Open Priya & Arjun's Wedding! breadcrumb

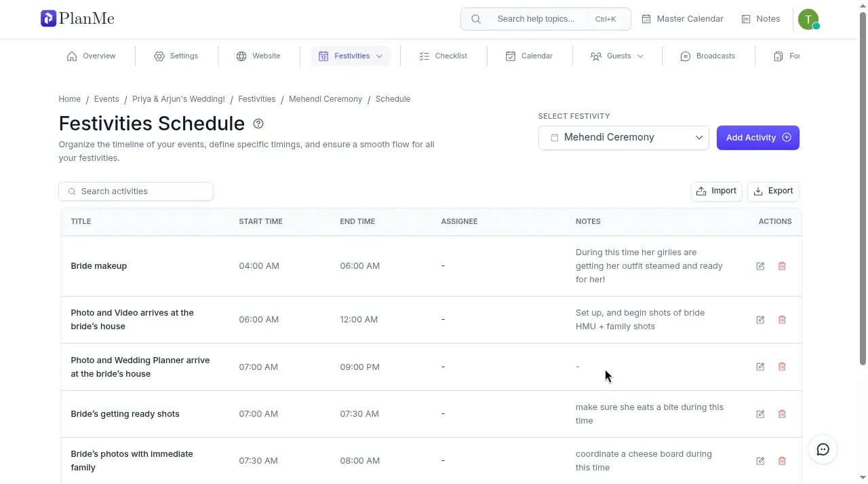(178, 99)
